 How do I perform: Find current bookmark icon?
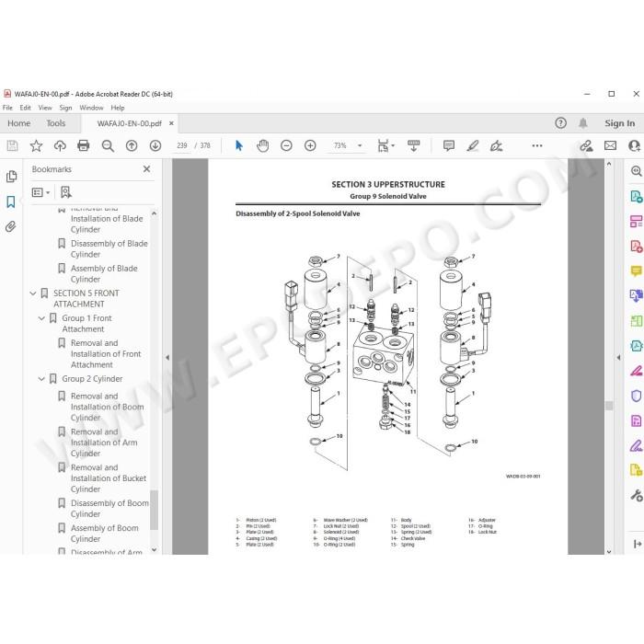pos(65,192)
